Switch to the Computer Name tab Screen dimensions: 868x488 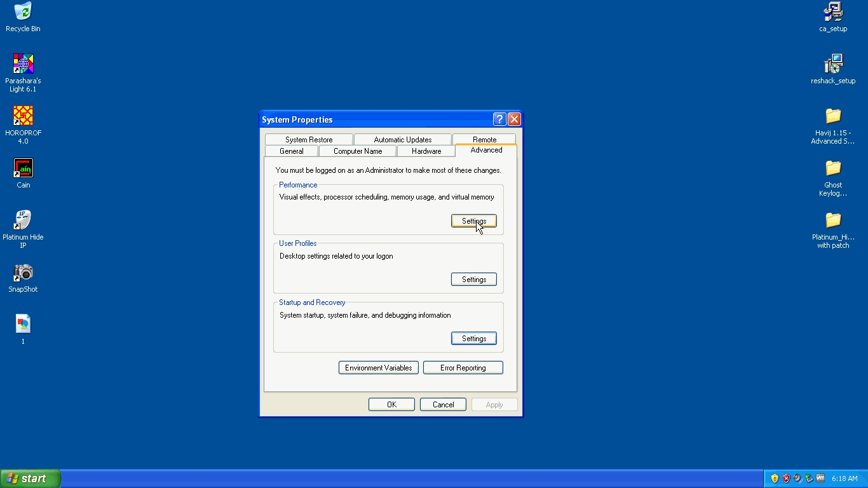pos(357,151)
